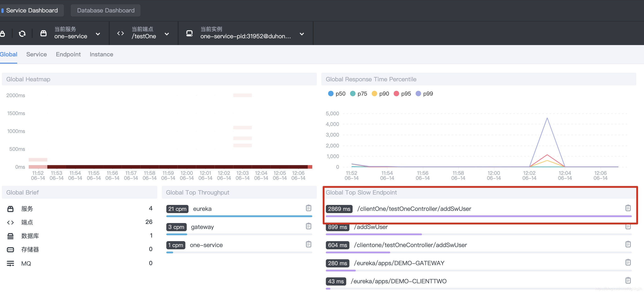Open the Instance tab

101,54
